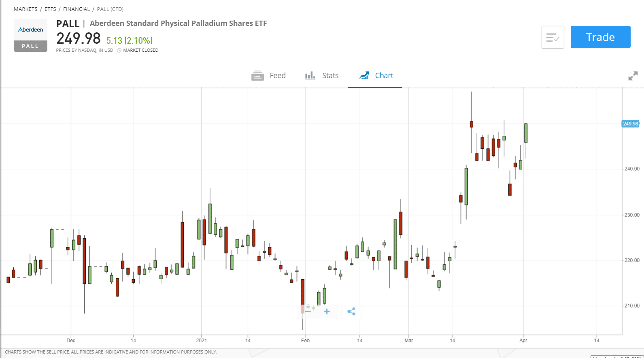Click the PALL (CFD) breadcrumb
Screen dimensions: 644x358
(x=110, y=9)
